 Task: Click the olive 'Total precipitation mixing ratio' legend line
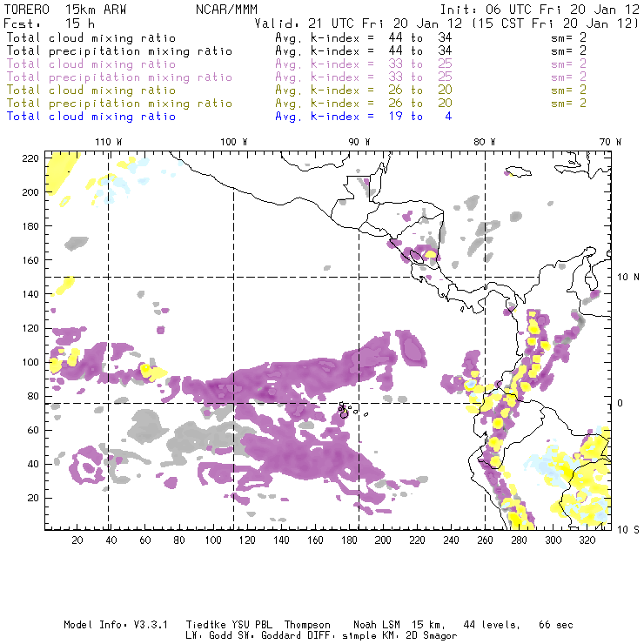pos(119,103)
